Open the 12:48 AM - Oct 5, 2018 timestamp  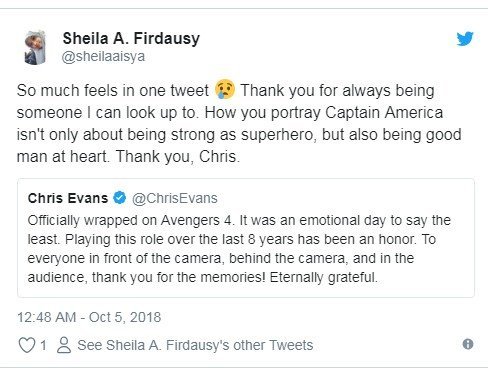89,317
